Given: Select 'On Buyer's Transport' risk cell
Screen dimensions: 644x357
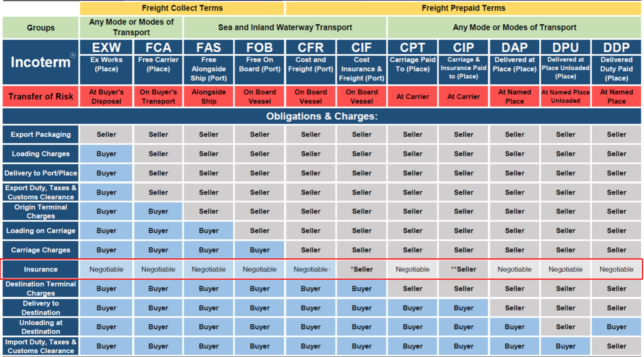Looking at the screenshot, I should (158, 96).
